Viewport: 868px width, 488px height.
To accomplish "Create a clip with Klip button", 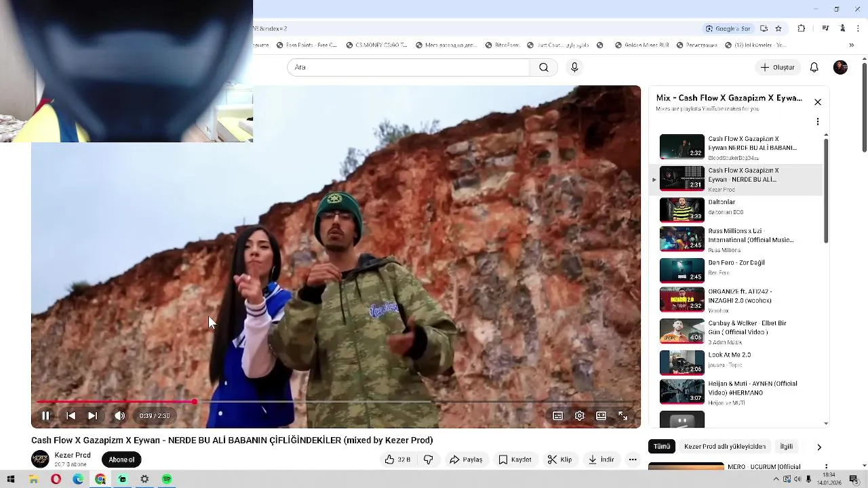I will click(559, 460).
